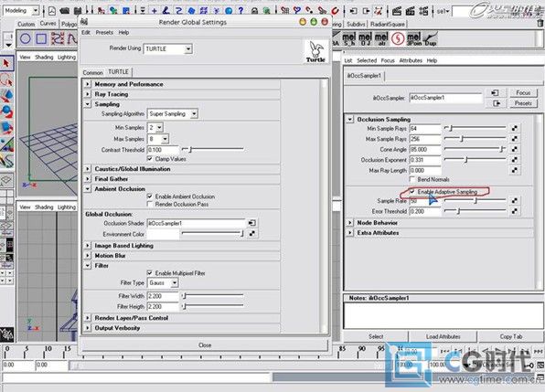Viewport: 545px width, 392px height.
Task: Click the Dup shelf icon
Action: 431,39
